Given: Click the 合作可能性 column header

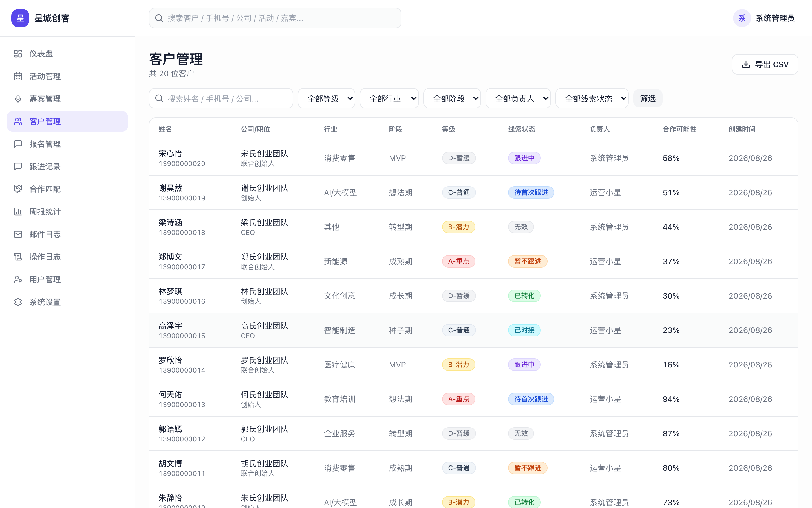Looking at the screenshot, I should (x=679, y=129).
